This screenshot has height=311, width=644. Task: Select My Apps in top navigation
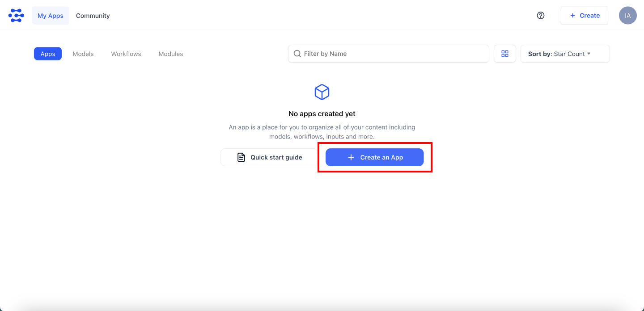click(x=51, y=16)
